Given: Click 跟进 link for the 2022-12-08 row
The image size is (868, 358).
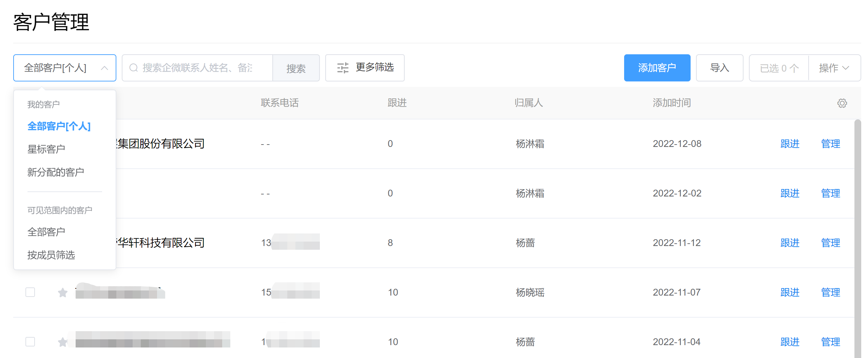Looking at the screenshot, I should pyautogui.click(x=790, y=144).
